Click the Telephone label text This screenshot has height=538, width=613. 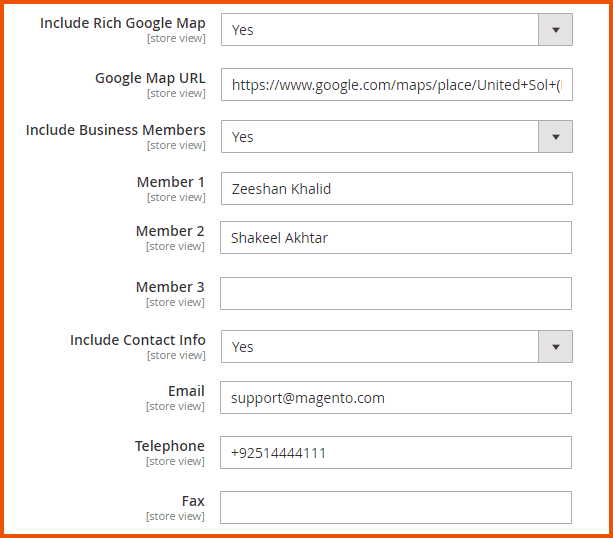click(x=170, y=446)
